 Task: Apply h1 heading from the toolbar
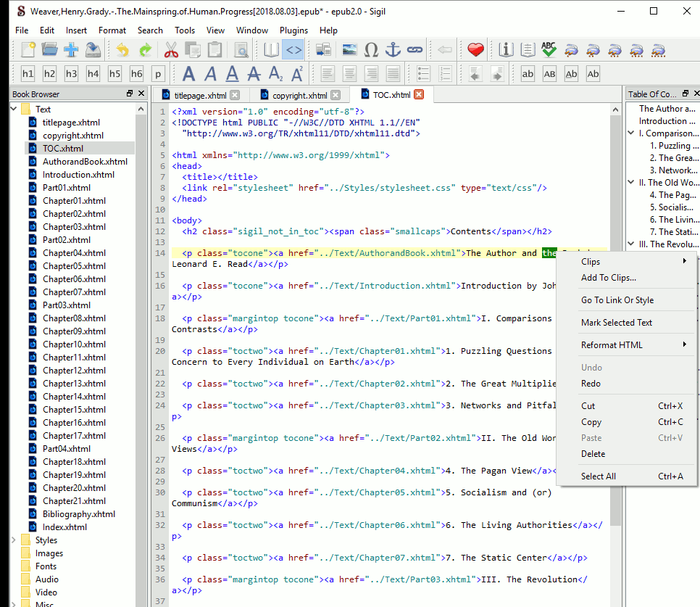pyautogui.click(x=28, y=74)
